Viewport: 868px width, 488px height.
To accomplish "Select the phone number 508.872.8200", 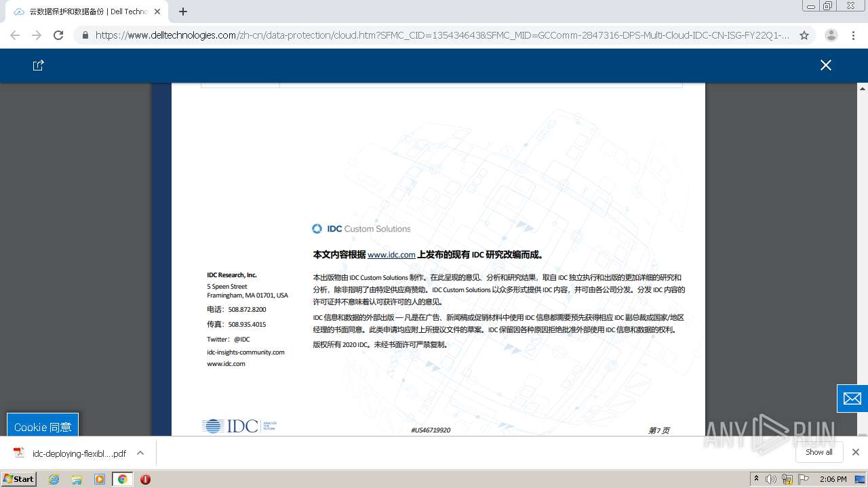I will click(247, 310).
